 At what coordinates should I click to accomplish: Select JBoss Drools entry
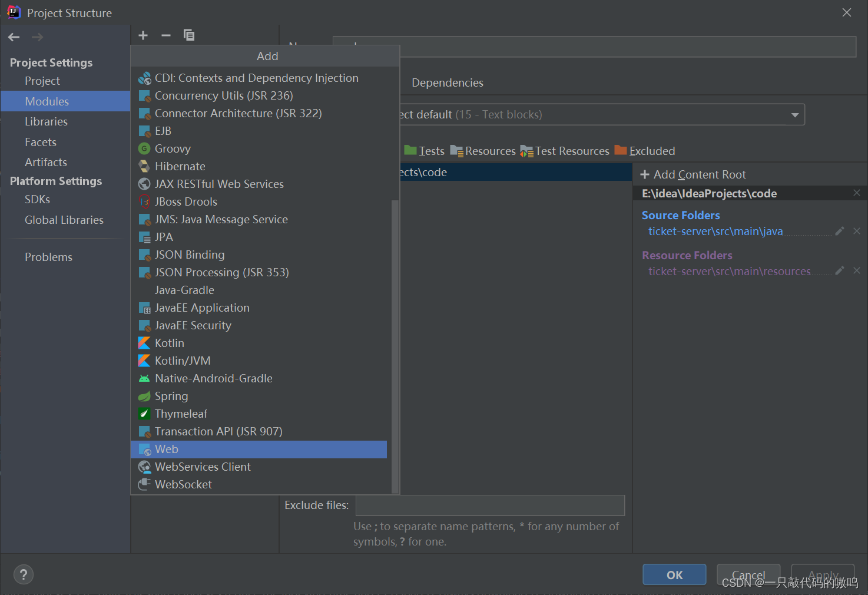259,201
